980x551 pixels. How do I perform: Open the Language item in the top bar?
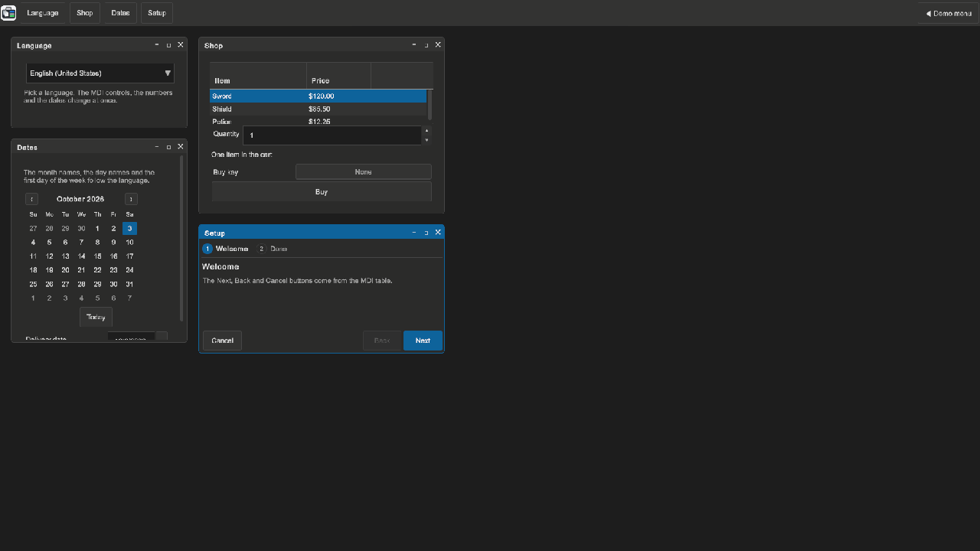(x=43, y=13)
